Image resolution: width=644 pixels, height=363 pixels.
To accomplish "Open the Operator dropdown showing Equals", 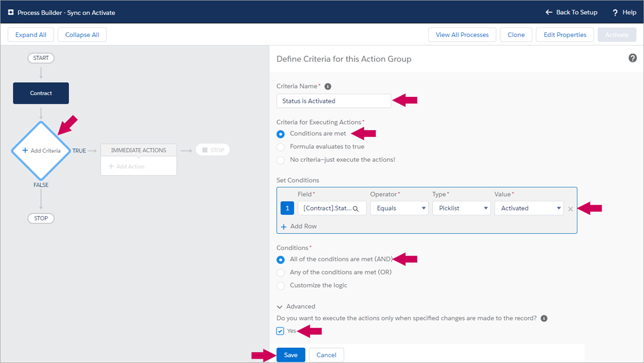I will point(399,208).
